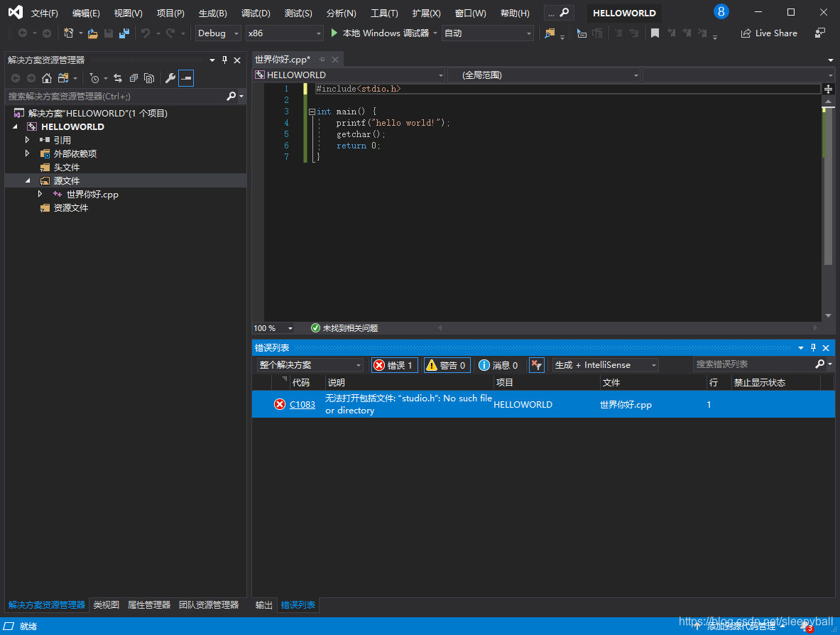Collapse the HELLOWORLD project node
This screenshot has width=840, height=635.
click(x=15, y=126)
